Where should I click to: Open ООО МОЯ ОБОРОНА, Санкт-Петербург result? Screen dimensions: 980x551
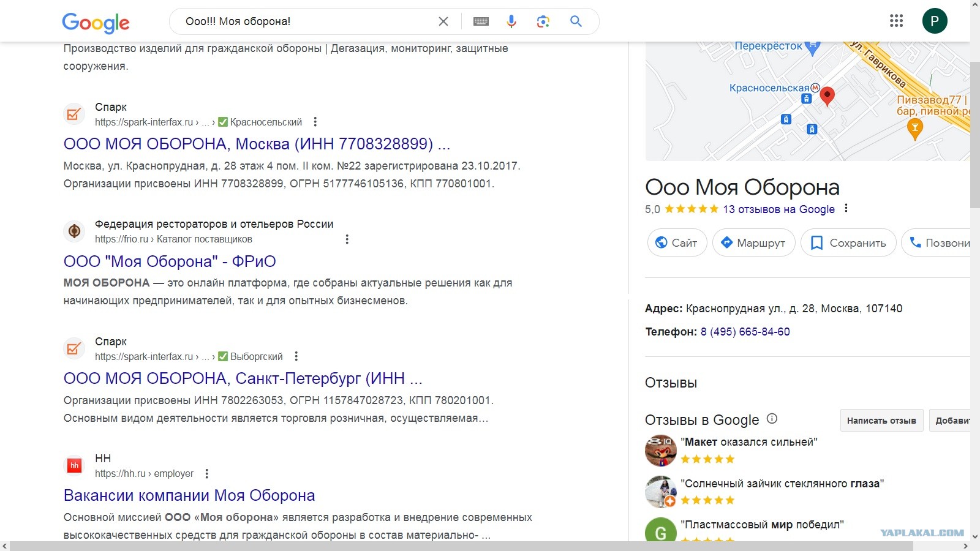tap(243, 378)
